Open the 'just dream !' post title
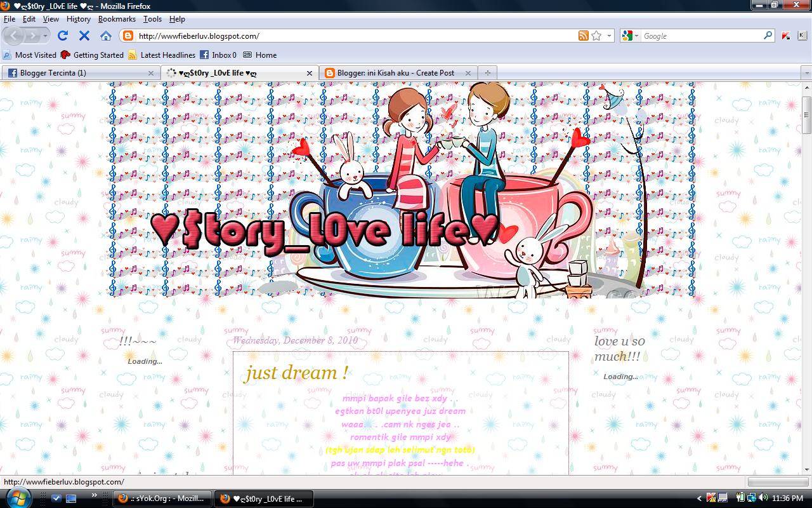The height and width of the screenshot is (508, 812). click(x=297, y=373)
